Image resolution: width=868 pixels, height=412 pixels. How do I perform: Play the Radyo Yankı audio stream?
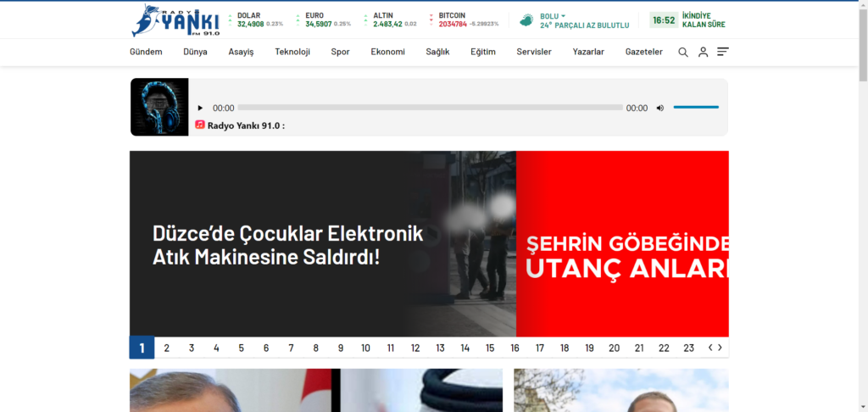(200, 108)
